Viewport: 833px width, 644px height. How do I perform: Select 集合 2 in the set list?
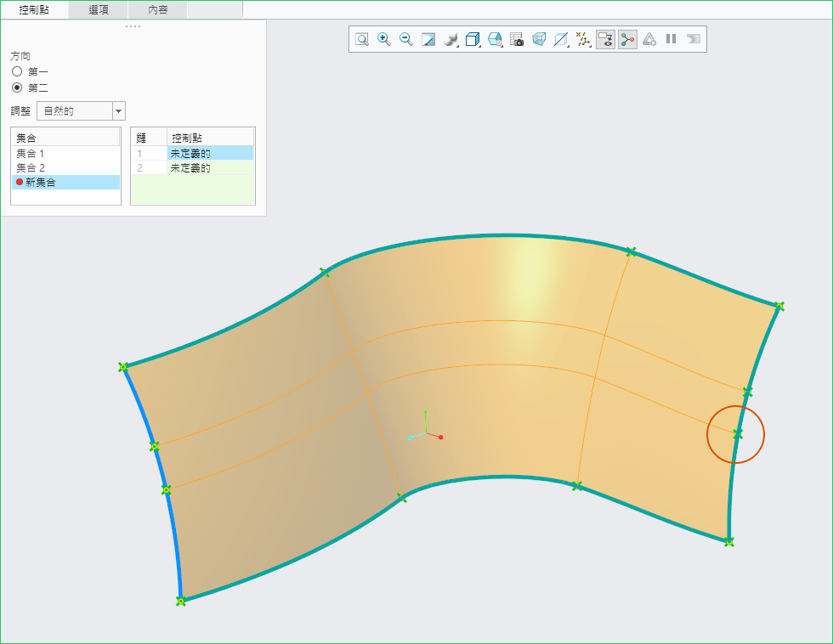pos(31,167)
